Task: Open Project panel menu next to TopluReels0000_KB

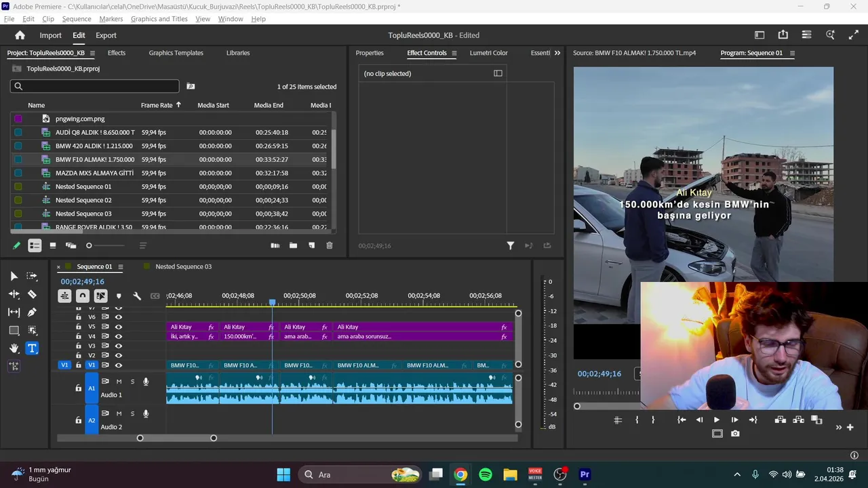Action: coord(92,53)
